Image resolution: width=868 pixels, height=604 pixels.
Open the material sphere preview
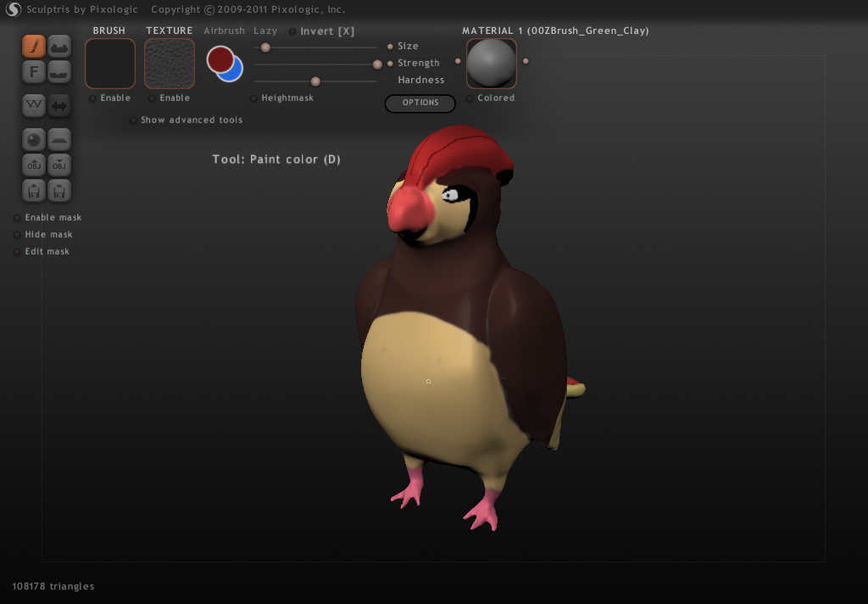[x=492, y=64]
